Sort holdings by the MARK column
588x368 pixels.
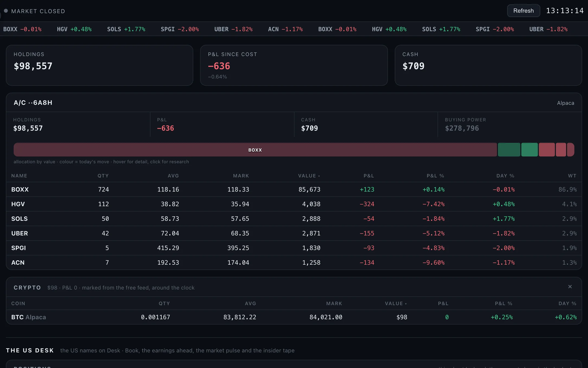pyautogui.click(x=241, y=176)
